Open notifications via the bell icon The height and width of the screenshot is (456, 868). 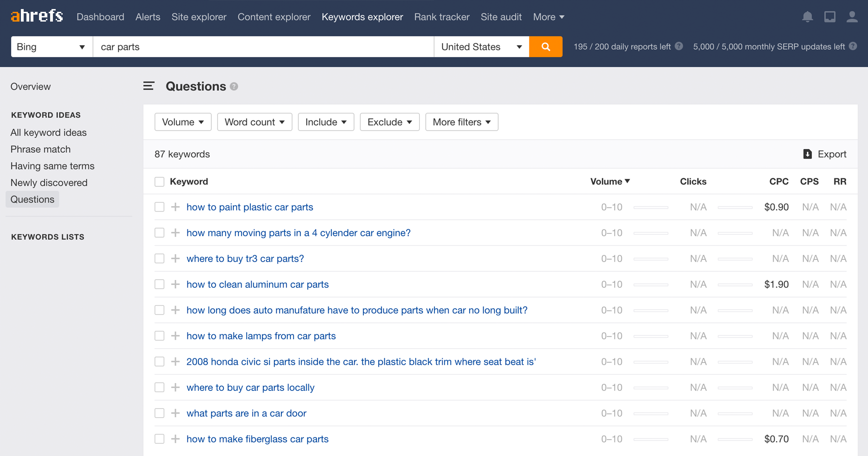(x=807, y=16)
